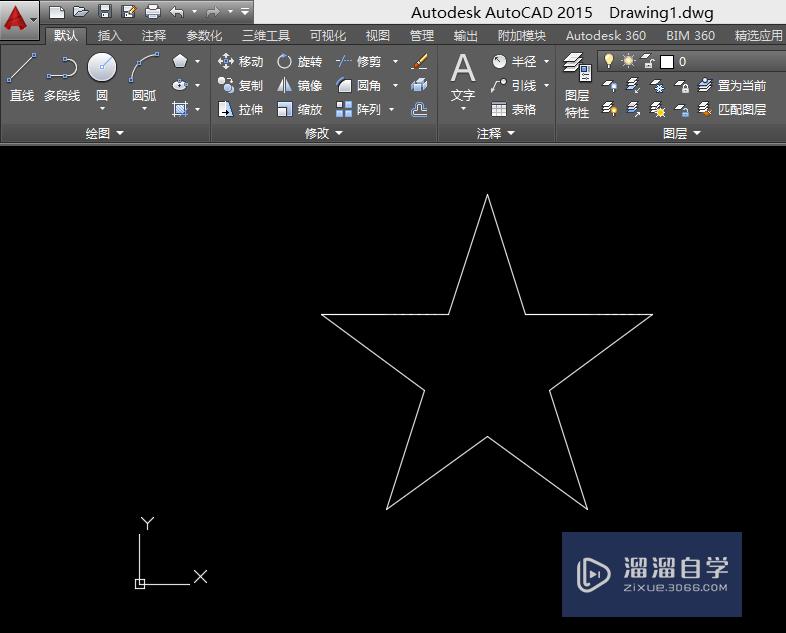Open the Autodesk 360 ribbon tab

click(x=606, y=36)
